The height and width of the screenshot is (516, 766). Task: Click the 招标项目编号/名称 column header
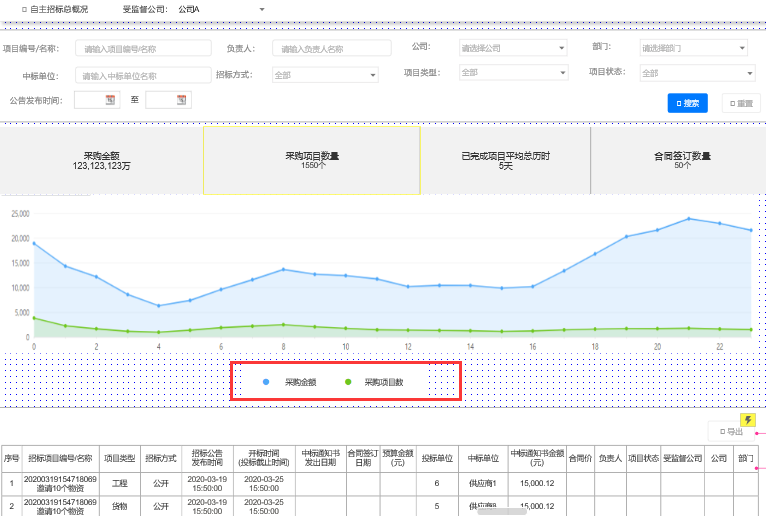60,458
